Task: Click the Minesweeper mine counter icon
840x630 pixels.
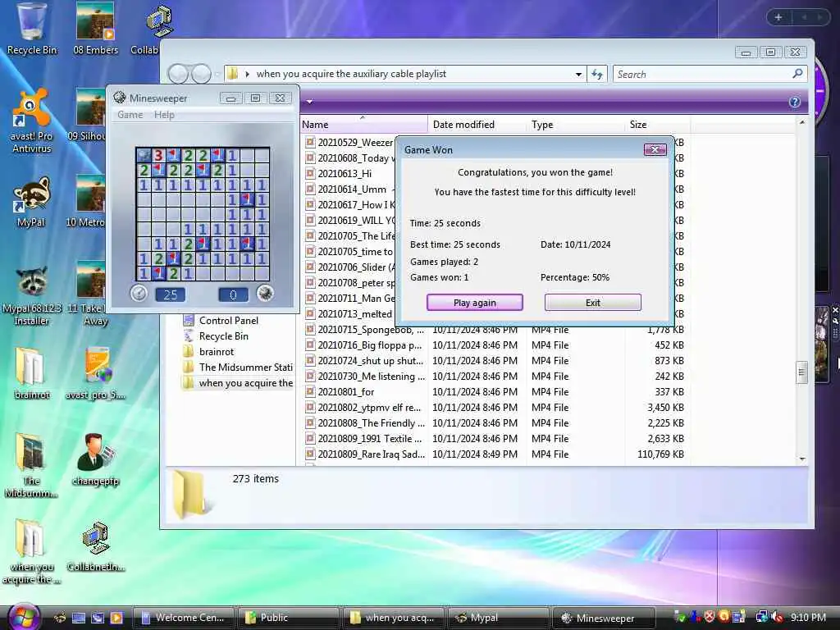Action: click(x=265, y=294)
